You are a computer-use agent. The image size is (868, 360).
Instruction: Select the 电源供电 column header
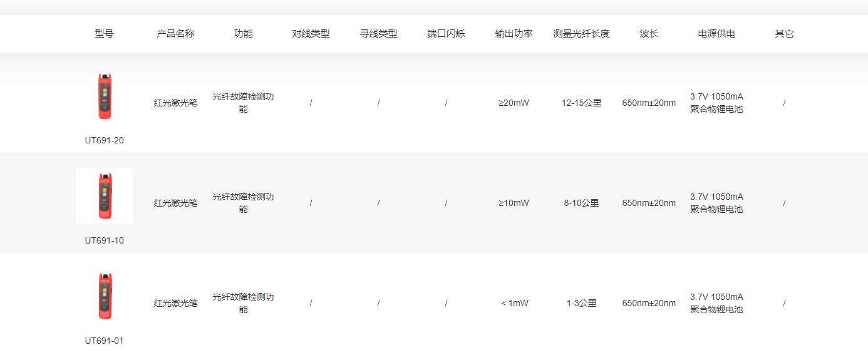pos(716,34)
